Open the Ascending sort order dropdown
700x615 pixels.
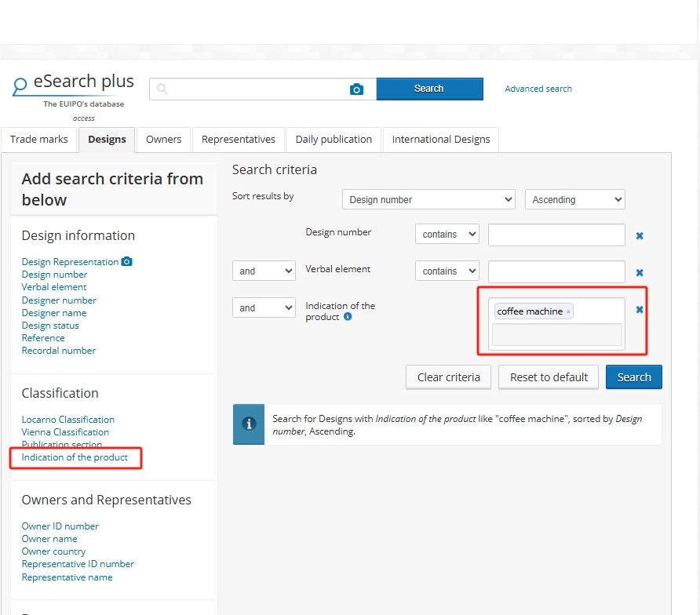(x=574, y=200)
